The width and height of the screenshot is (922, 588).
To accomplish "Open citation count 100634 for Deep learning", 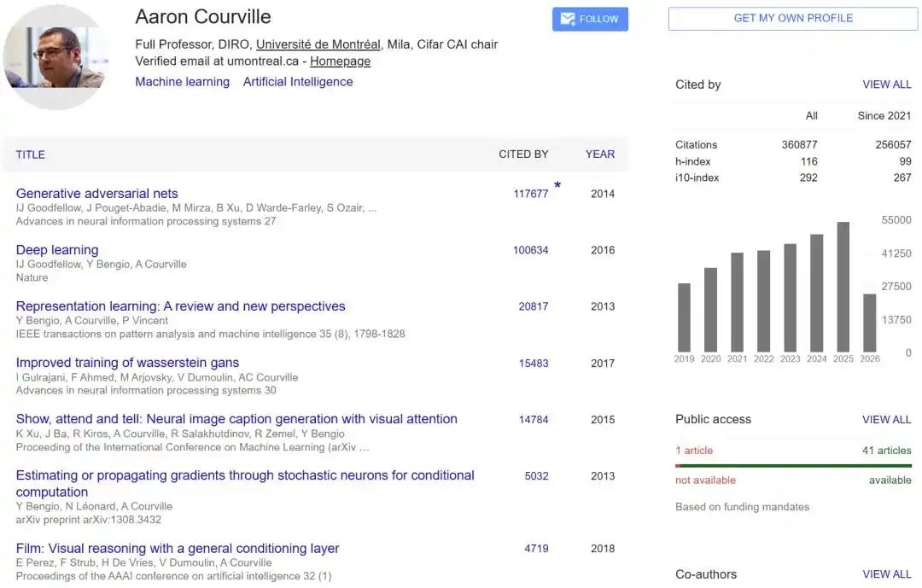I will click(530, 250).
